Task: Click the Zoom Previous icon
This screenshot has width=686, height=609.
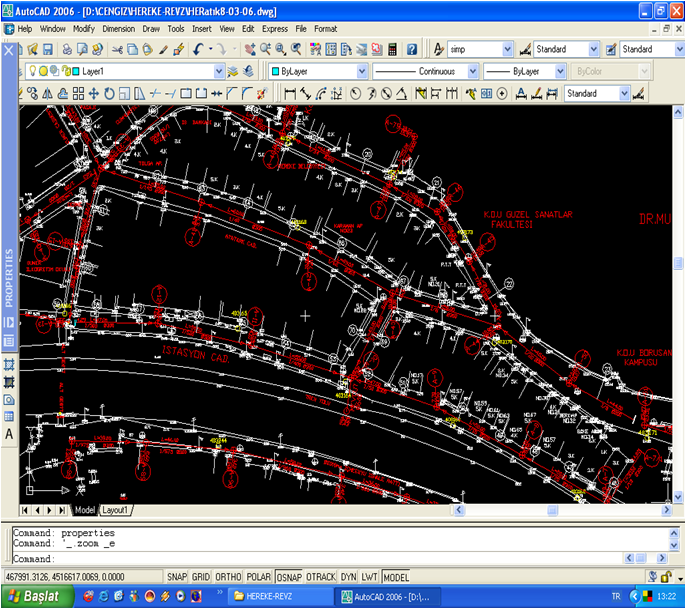Action: point(296,49)
